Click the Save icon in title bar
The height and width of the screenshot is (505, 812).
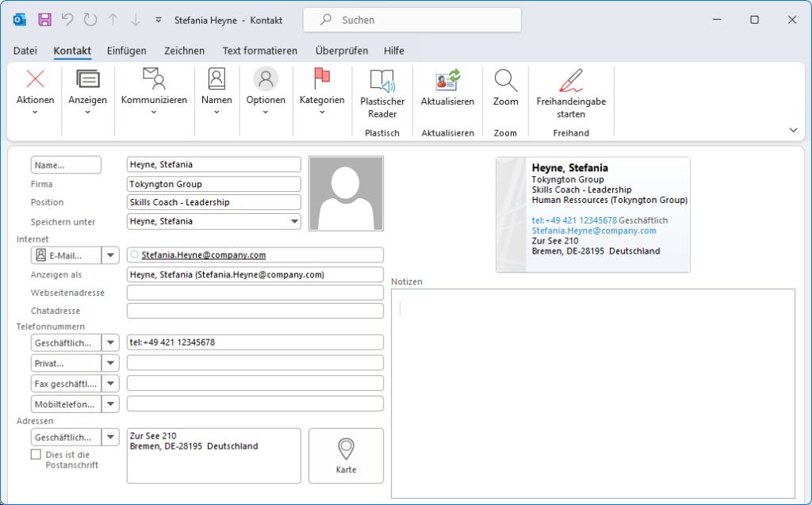pos(45,20)
